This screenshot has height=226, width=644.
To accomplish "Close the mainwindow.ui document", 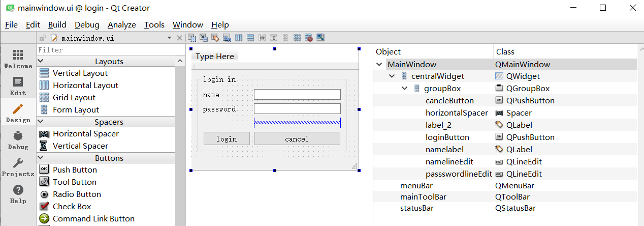I will (x=179, y=38).
